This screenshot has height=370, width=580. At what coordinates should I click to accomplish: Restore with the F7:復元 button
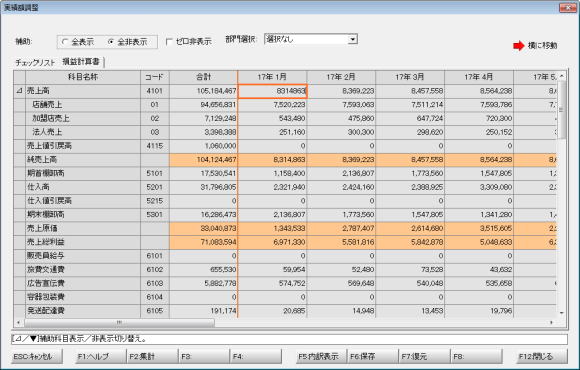pos(425,357)
